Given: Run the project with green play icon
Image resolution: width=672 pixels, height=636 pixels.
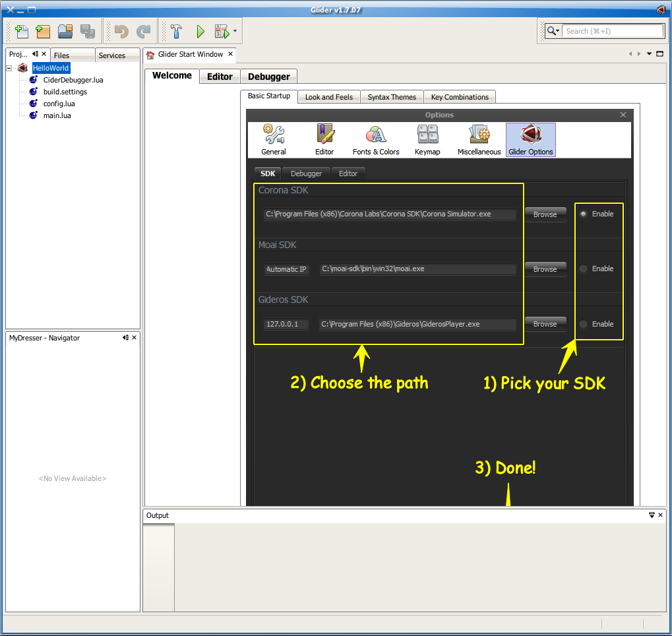Looking at the screenshot, I should pyautogui.click(x=200, y=31).
